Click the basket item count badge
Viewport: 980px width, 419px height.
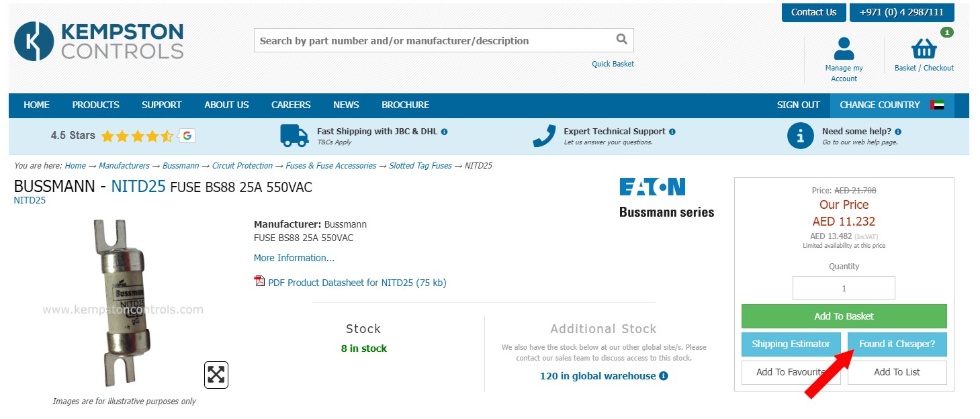click(x=947, y=32)
